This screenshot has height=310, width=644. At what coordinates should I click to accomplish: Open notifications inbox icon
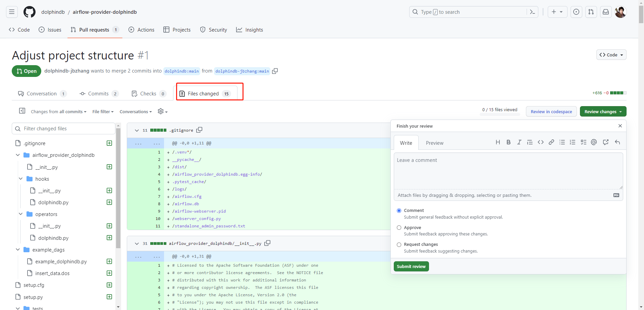tap(606, 12)
